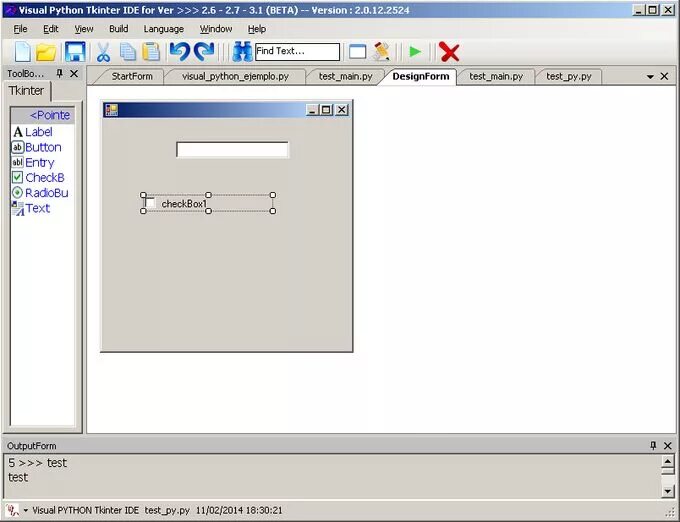Open the Build menu
The image size is (680, 522).
118,29
